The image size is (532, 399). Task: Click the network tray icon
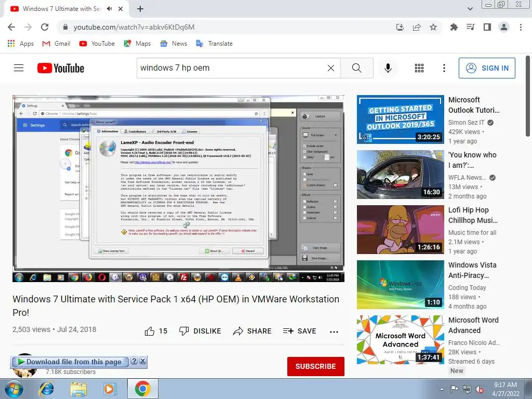tap(467, 389)
